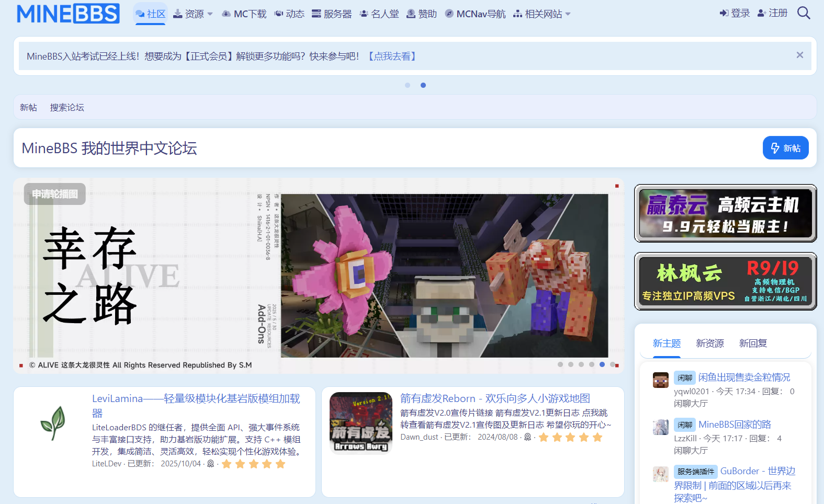Open the LeviLamina resource title
Viewport: 824px width, 504px height.
(196, 406)
